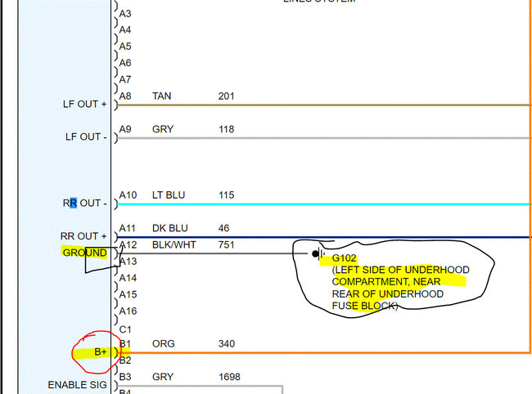The height and width of the screenshot is (394, 532).
Task: Select the ENABLE SIG label
Action: click(77, 385)
